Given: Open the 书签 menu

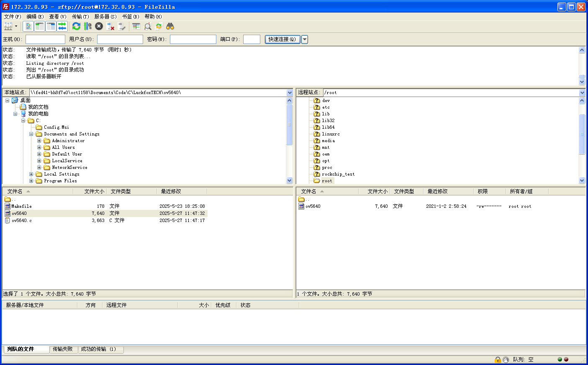Looking at the screenshot, I should pos(131,17).
